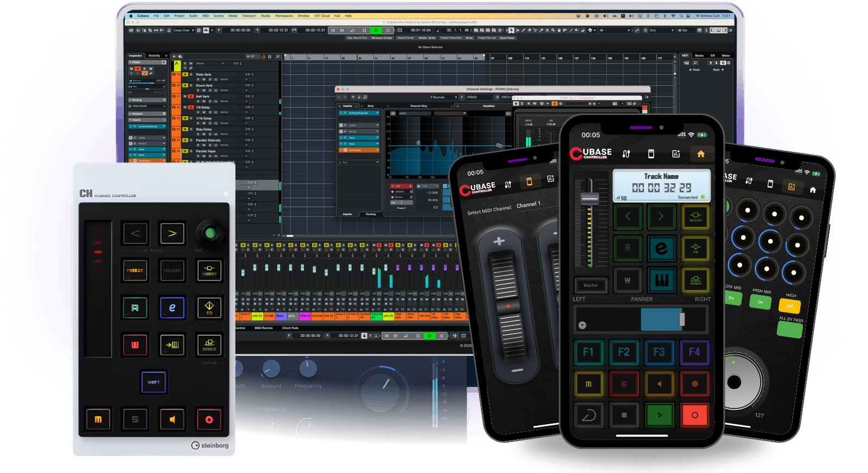Screen dimensions: 868x473
Task: Open EQ pad on center phone
Action: coord(695,248)
